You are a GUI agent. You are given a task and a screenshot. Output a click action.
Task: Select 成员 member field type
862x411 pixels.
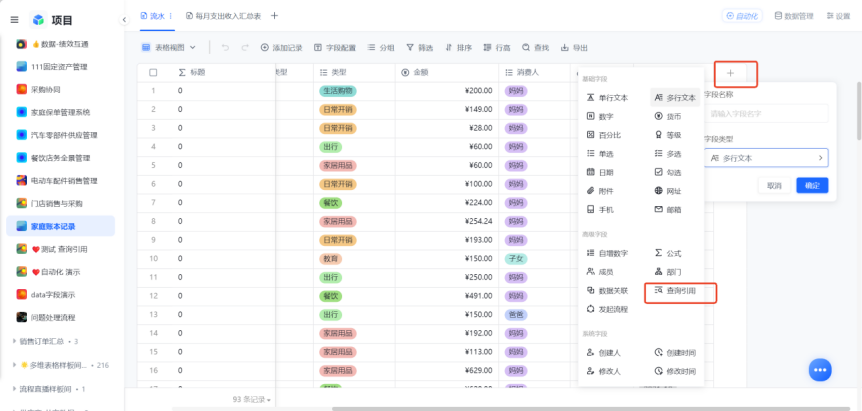(x=600, y=271)
